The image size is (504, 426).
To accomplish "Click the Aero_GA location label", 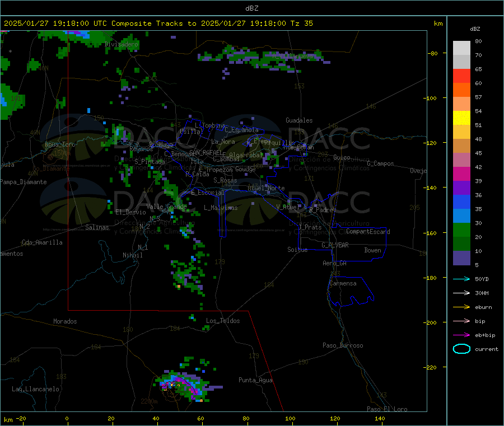I will [x=335, y=263].
